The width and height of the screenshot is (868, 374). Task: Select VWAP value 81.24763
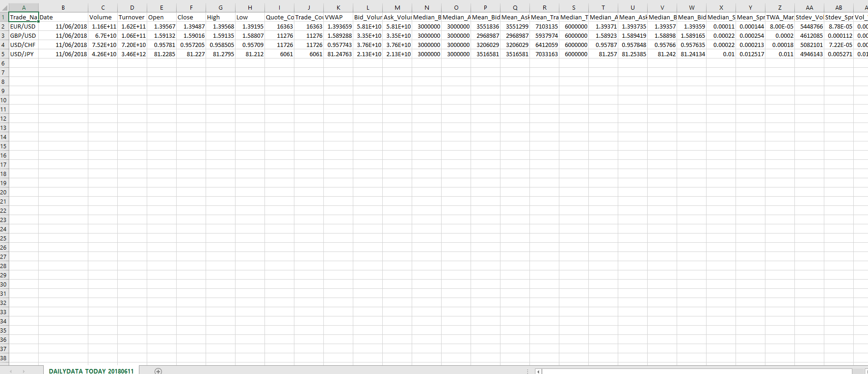point(338,54)
